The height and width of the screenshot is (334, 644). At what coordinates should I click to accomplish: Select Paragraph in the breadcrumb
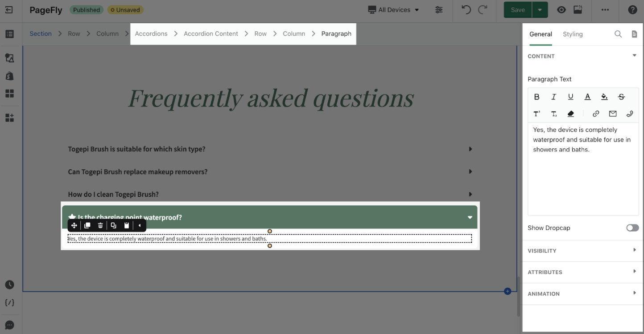(x=336, y=33)
